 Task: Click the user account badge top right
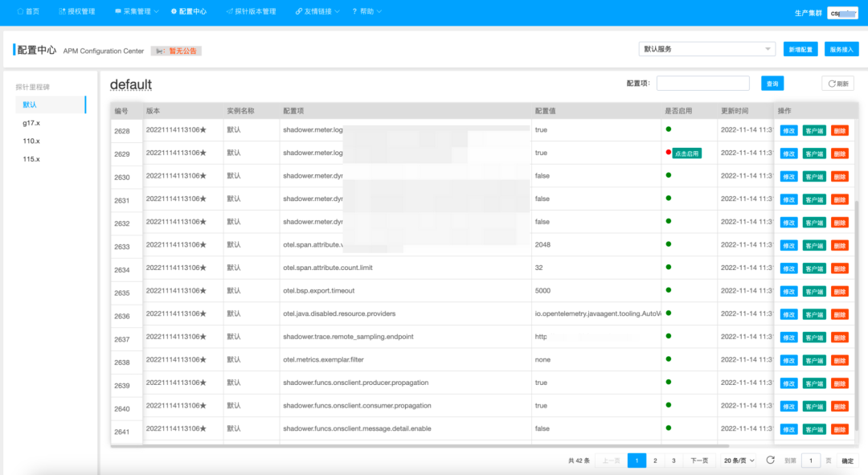point(842,14)
